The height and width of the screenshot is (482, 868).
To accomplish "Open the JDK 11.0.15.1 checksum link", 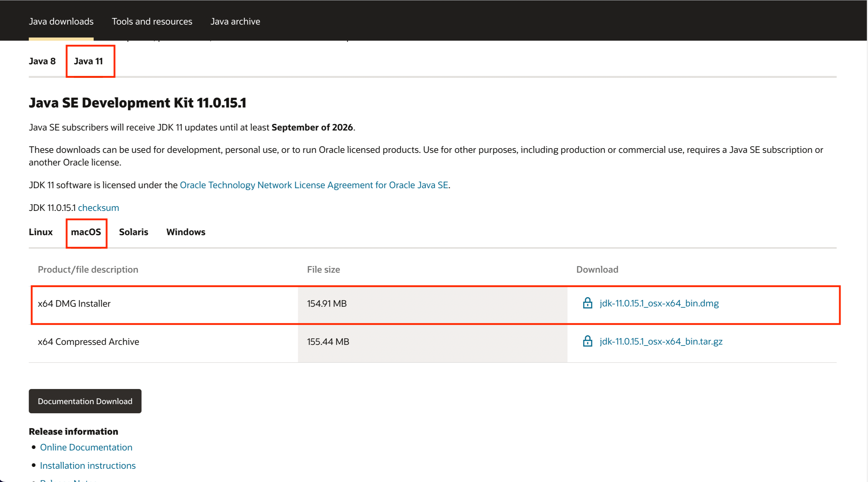I will (99, 207).
